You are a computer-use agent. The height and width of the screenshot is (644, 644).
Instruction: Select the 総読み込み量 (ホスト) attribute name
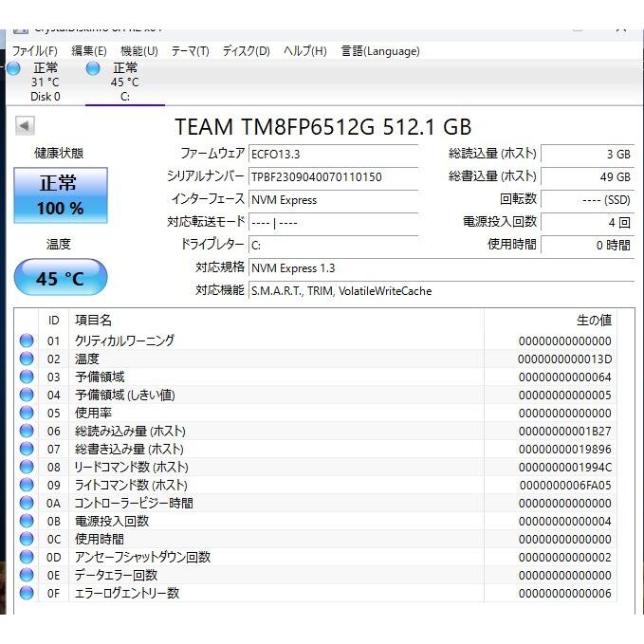[x=130, y=431]
